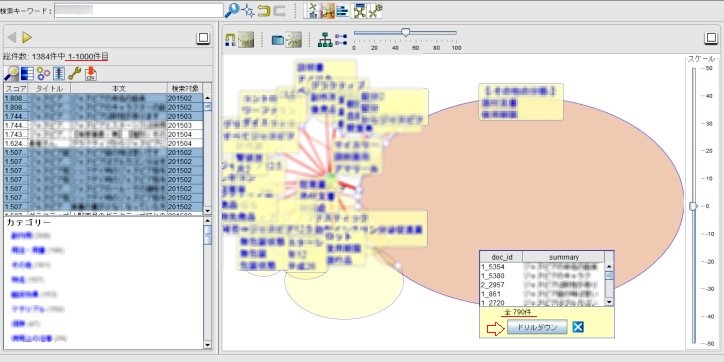Maximize the left results panel
The height and width of the screenshot is (362, 724).
pyautogui.click(x=203, y=38)
